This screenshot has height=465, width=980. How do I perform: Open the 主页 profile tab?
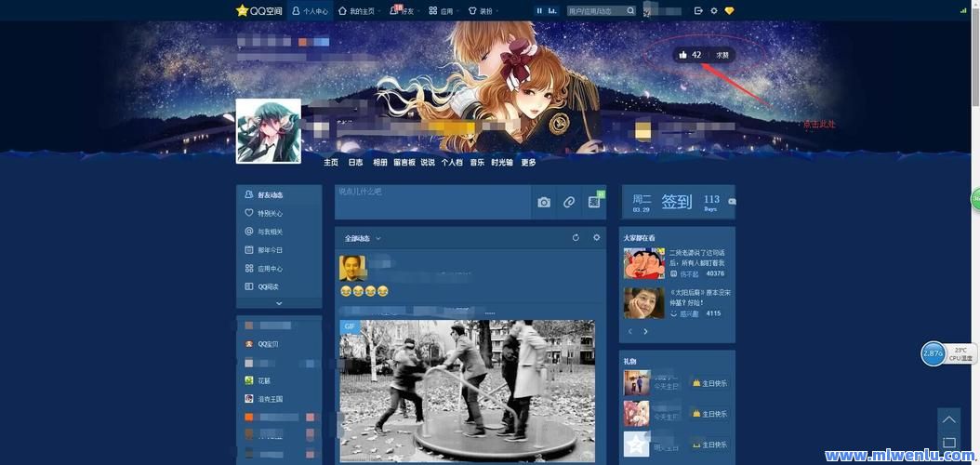[x=331, y=162]
